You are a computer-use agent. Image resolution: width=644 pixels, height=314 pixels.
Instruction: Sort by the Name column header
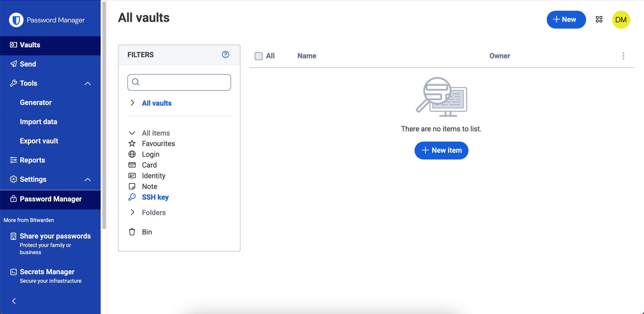(x=307, y=56)
